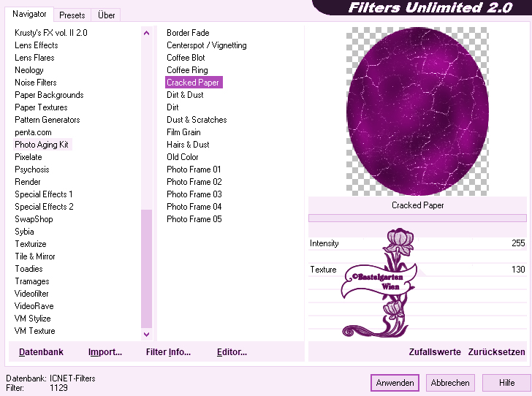Choose the Dirt filter
Screen dimensions: 532x396
[172, 107]
